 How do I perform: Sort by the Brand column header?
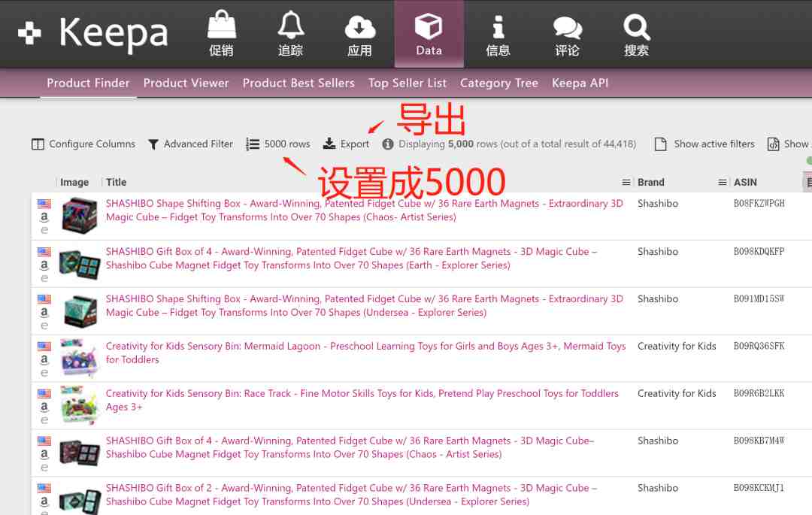tap(651, 182)
